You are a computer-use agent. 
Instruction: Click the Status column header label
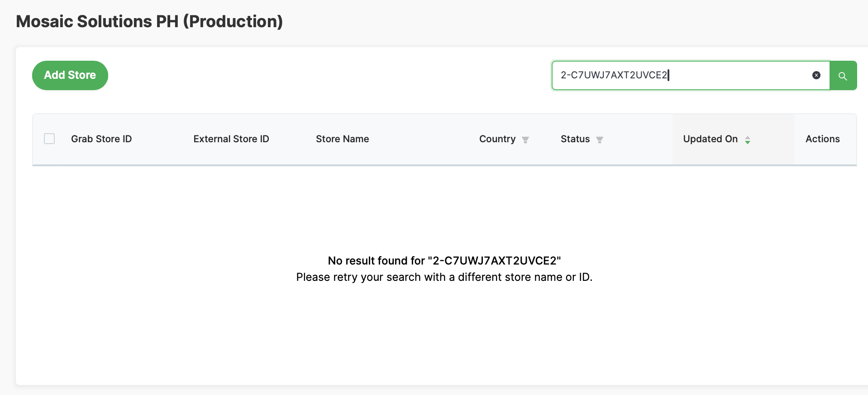575,139
